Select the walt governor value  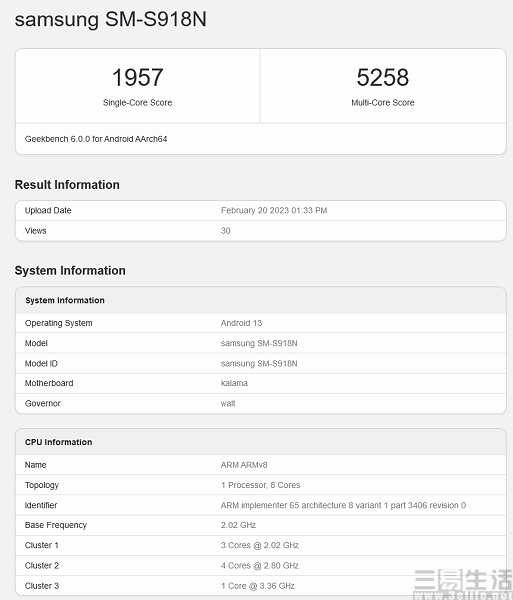(x=228, y=403)
